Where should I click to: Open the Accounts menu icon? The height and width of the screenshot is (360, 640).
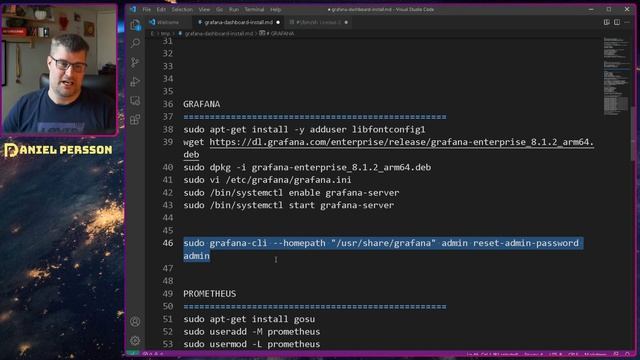point(136,322)
